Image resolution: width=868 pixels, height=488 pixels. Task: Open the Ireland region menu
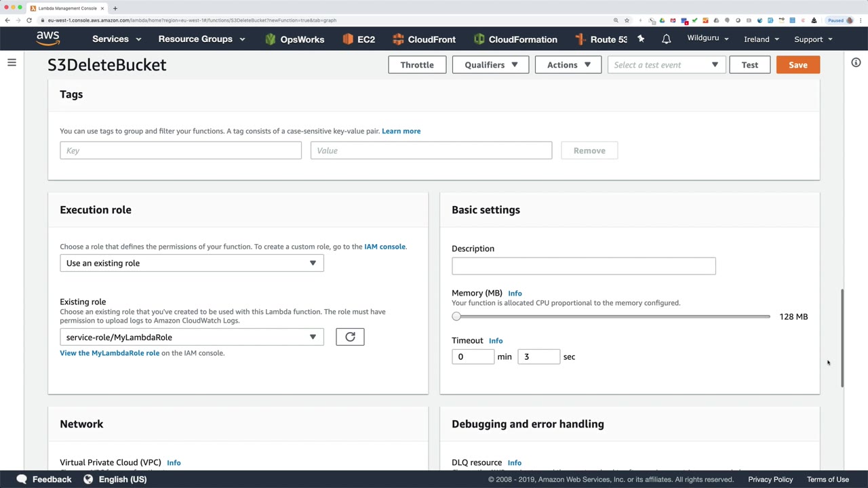point(762,39)
